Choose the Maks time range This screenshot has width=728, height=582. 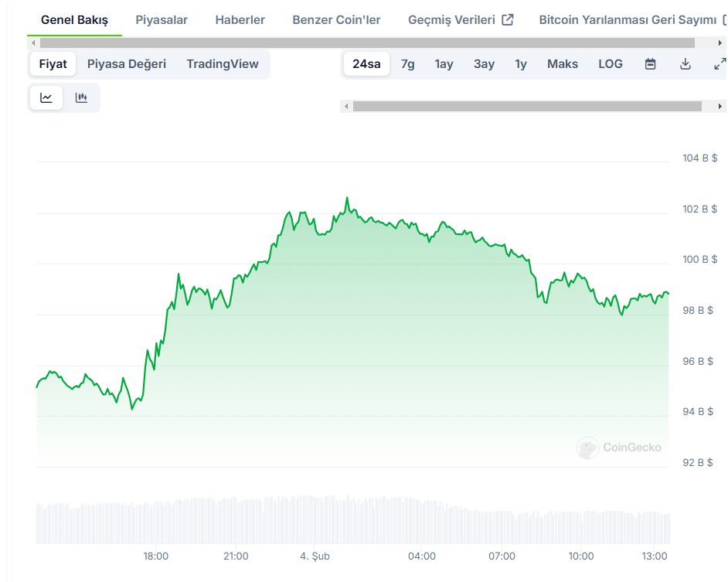pos(562,64)
